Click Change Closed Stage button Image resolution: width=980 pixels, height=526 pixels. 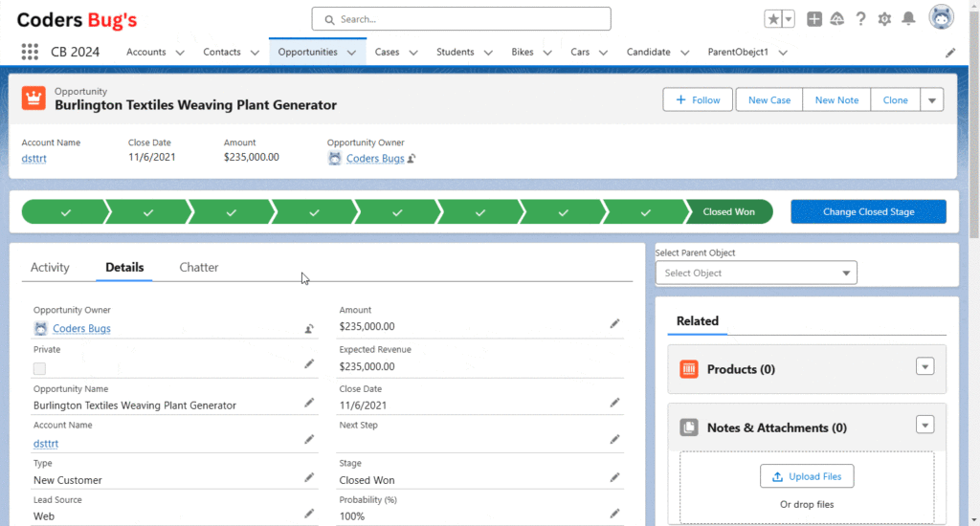pos(868,211)
